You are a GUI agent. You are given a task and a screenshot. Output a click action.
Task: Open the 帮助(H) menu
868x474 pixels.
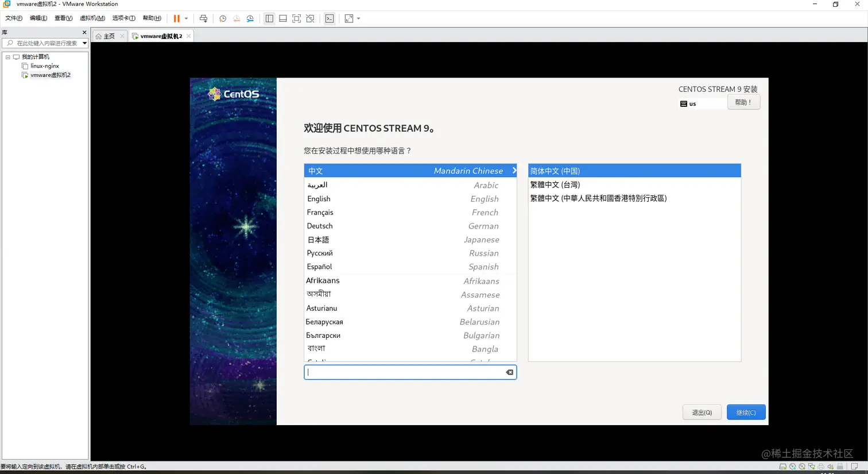(x=152, y=18)
